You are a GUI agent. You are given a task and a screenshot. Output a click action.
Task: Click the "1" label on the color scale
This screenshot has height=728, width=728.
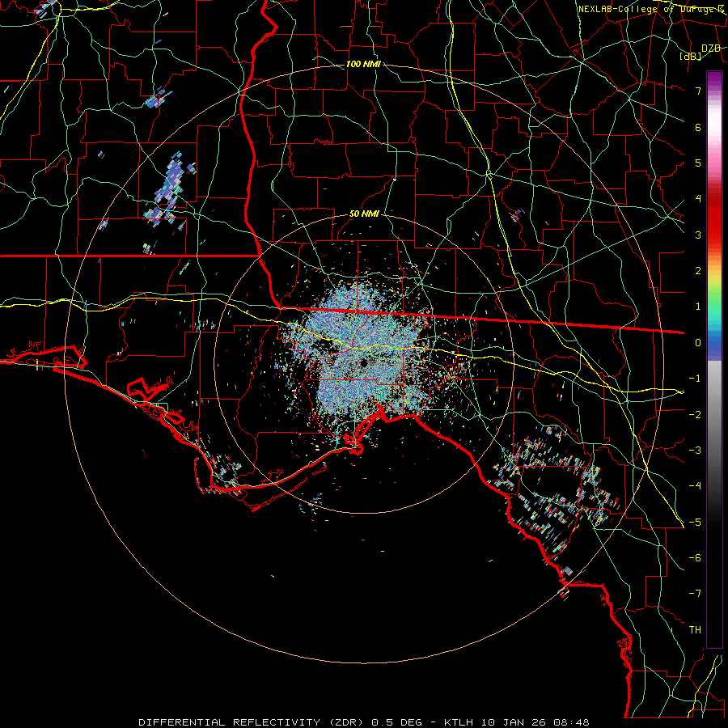698,307
